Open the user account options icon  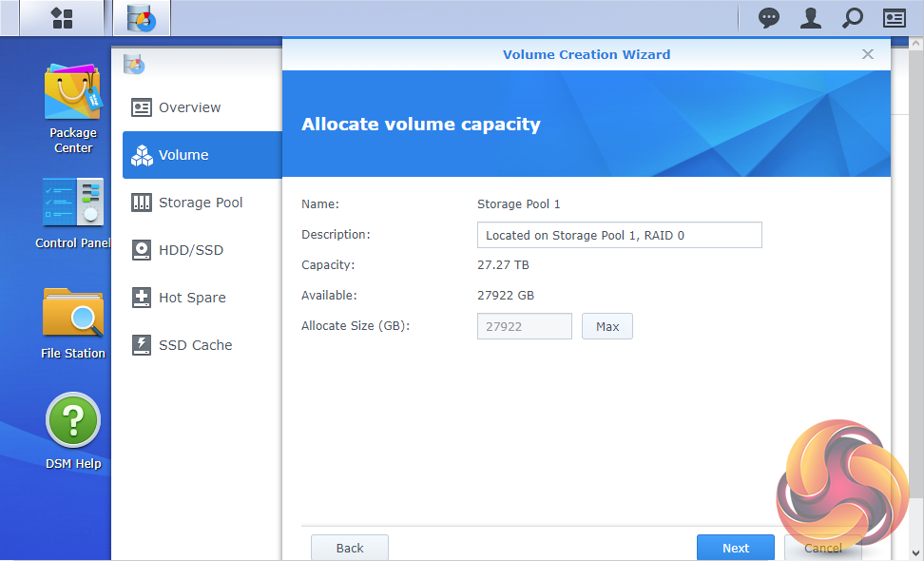[810, 18]
